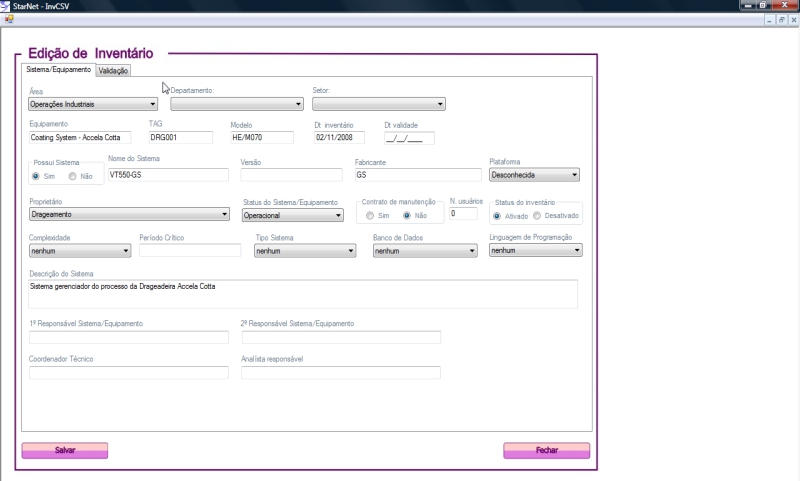Click into the Descrição do Sistema text box

pos(303,294)
